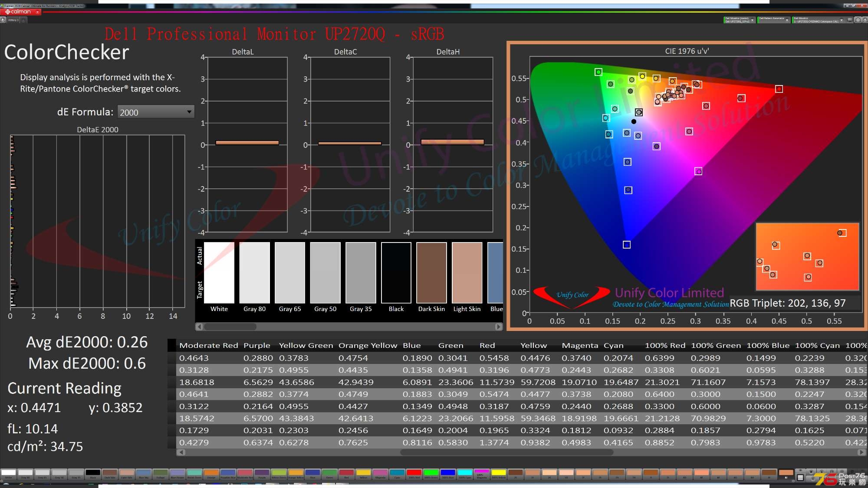Click the Orange Yellow column header
The width and height of the screenshot is (868, 488).
[368, 345]
